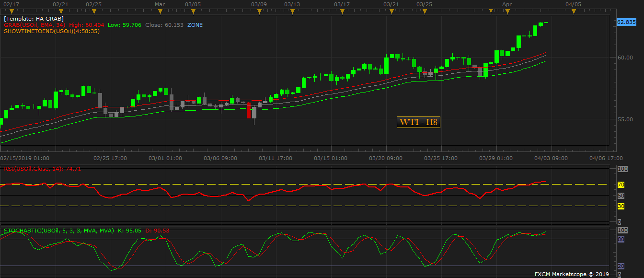Click the 55.00 price axis label
The height and width of the screenshot is (278, 644).
click(x=624, y=119)
